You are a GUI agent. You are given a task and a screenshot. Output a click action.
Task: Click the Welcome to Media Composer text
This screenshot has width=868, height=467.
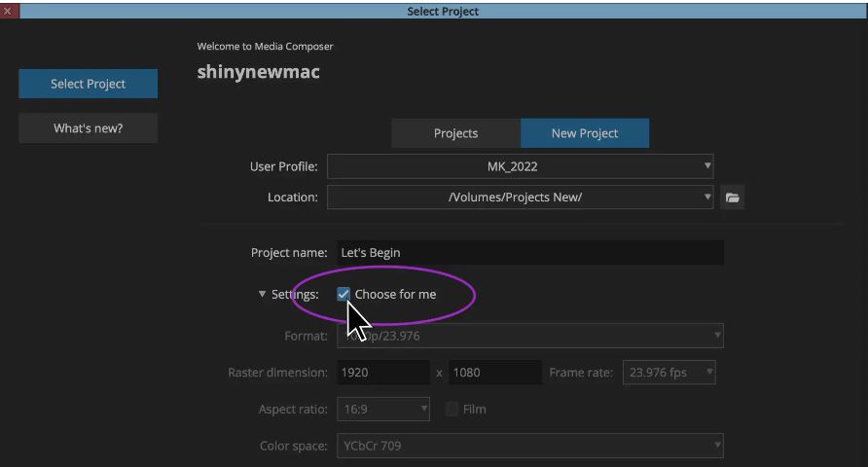pos(265,47)
